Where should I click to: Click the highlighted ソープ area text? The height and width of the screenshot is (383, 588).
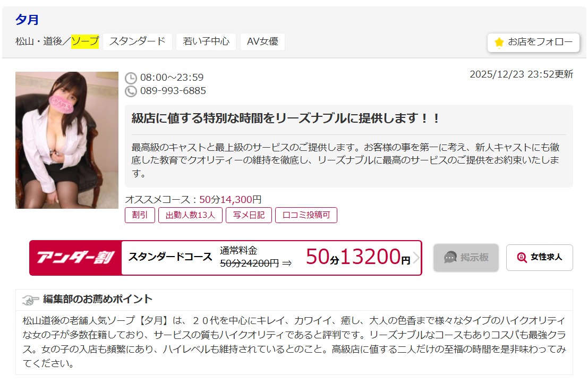tap(85, 41)
